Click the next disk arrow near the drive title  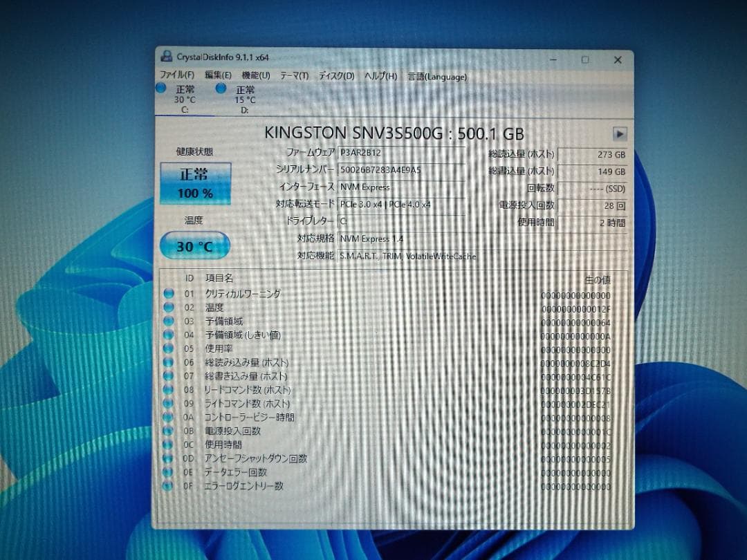pos(620,134)
